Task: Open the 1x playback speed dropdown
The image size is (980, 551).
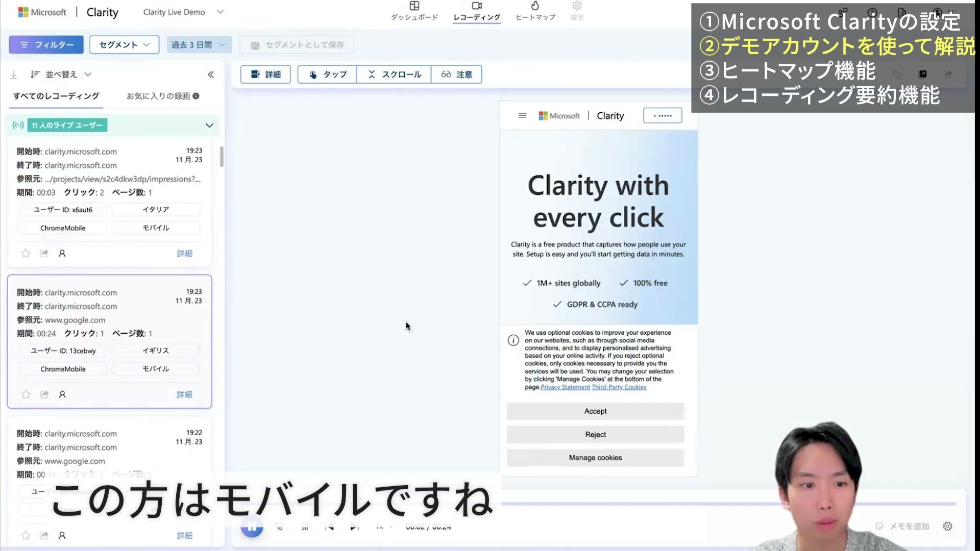Action: coord(385,527)
